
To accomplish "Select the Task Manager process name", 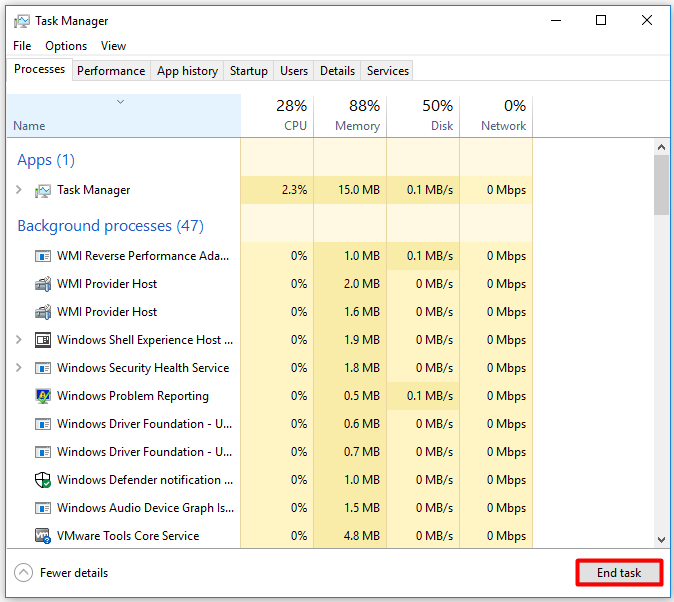I will pyautogui.click(x=94, y=190).
